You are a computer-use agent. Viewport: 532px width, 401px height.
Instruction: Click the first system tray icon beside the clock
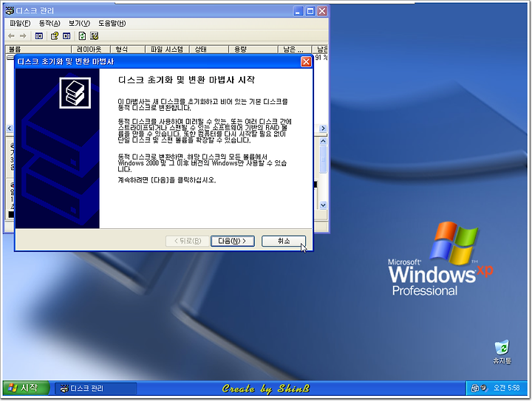click(x=475, y=388)
